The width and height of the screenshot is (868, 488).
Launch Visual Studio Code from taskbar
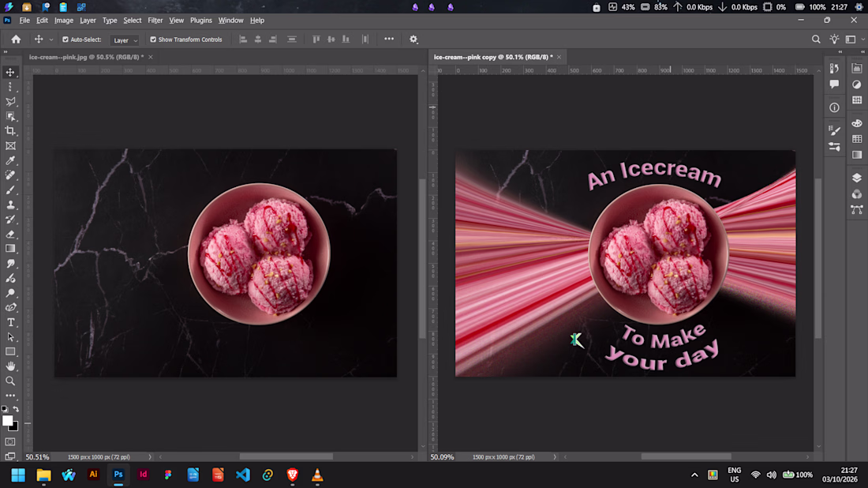(242, 475)
